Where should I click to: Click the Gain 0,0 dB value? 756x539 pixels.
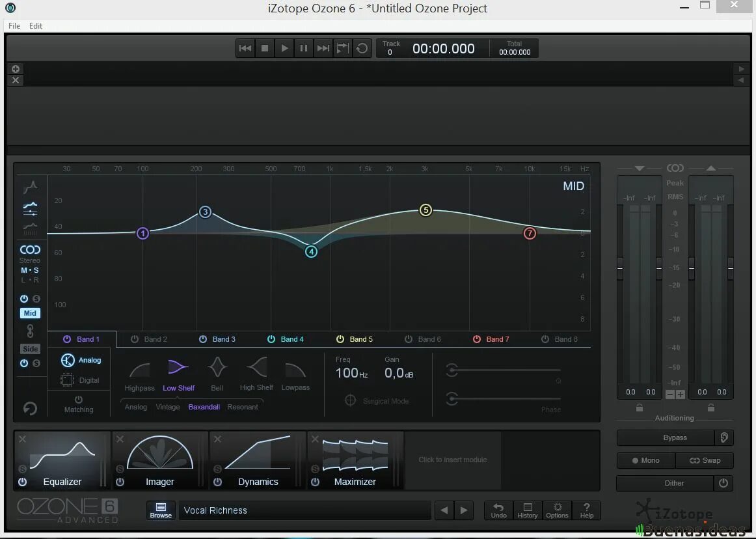(399, 373)
